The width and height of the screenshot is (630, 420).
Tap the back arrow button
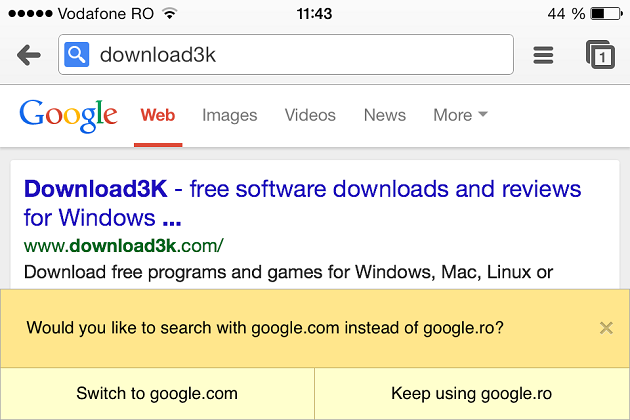(x=29, y=55)
